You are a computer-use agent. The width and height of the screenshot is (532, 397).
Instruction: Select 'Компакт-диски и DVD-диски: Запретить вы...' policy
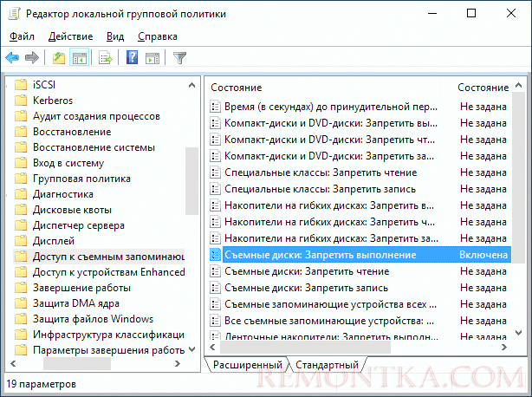click(331, 123)
